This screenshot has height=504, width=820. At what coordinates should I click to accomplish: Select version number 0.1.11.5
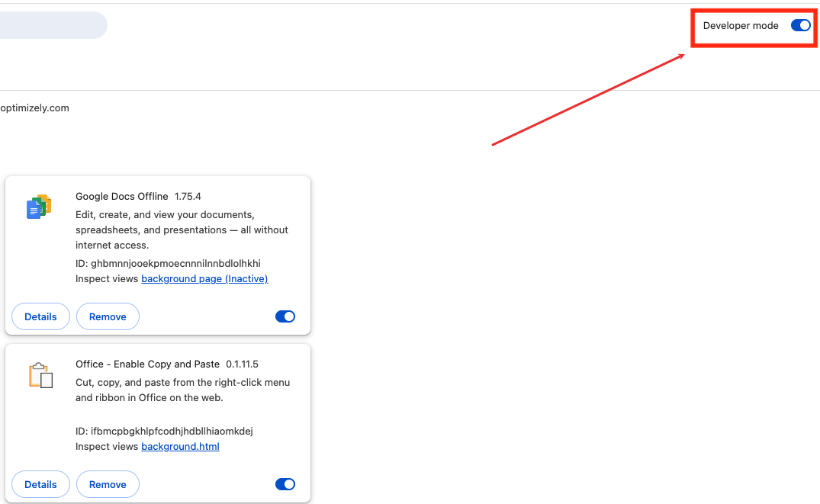242,364
